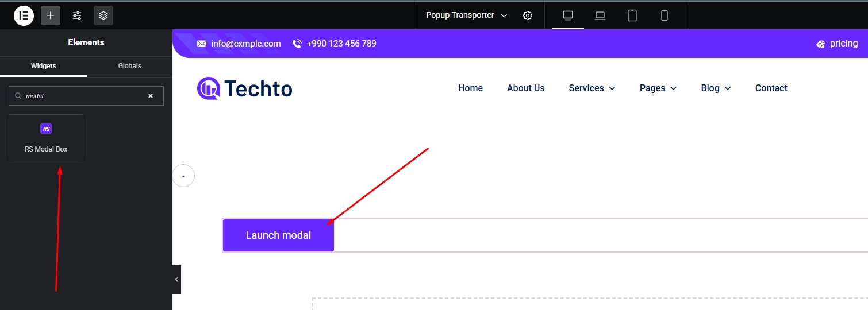Expand the Pages menu chevron
Viewport: 868px width, 310px height.
point(673,88)
